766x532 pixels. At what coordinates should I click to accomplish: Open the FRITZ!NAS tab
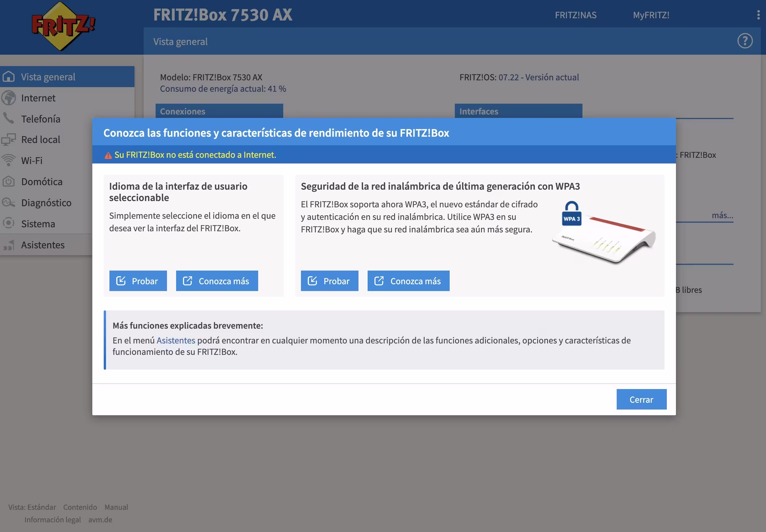pos(576,15)
